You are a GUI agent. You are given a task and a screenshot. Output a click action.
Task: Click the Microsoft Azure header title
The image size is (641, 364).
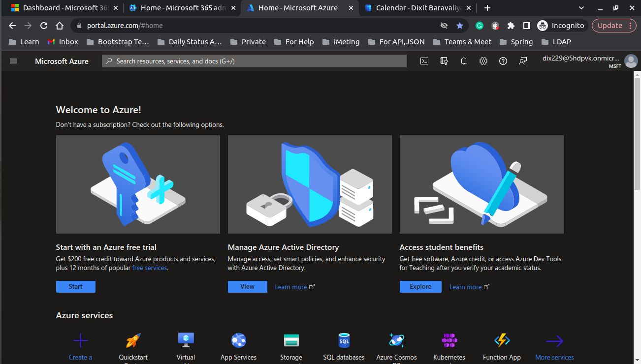pos(62,61)
